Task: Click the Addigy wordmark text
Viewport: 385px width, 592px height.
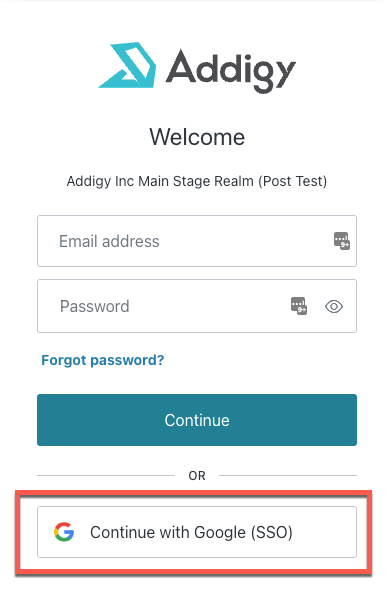Action: [231, 71]
